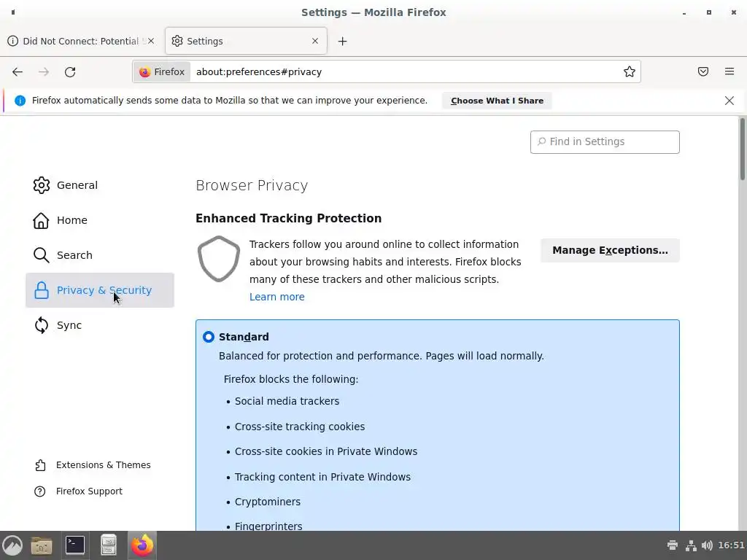Go back with the back arrow
Screen dimensions: 747x560
(x=18, y=72)
